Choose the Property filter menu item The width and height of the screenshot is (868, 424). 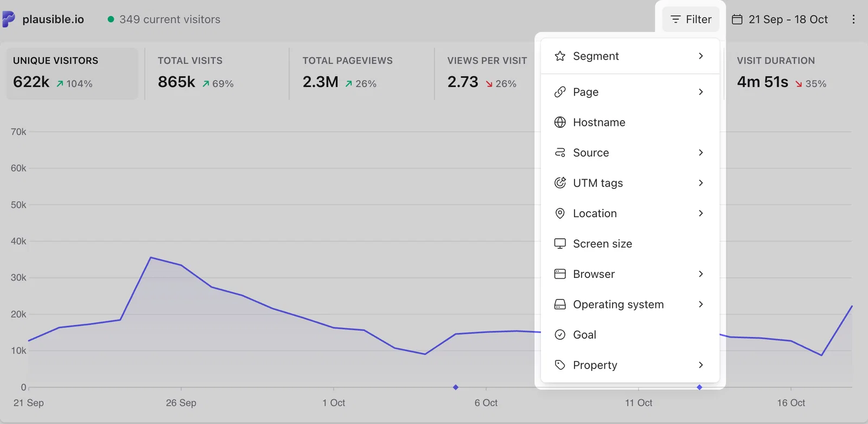coord(630,365)
